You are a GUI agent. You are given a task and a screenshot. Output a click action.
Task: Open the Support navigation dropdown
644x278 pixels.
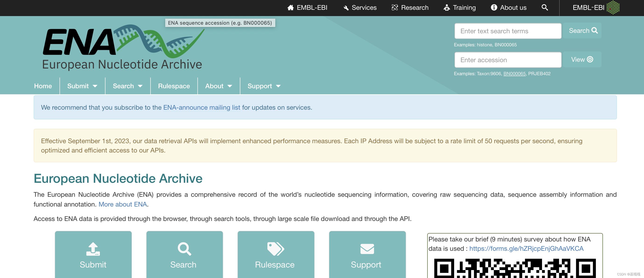coord(264,86)
